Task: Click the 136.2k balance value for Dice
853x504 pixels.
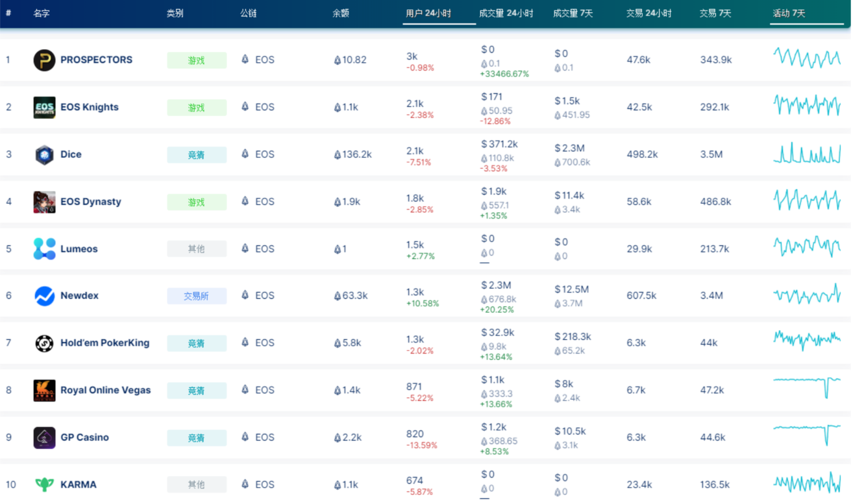Action: coord(352,154)
